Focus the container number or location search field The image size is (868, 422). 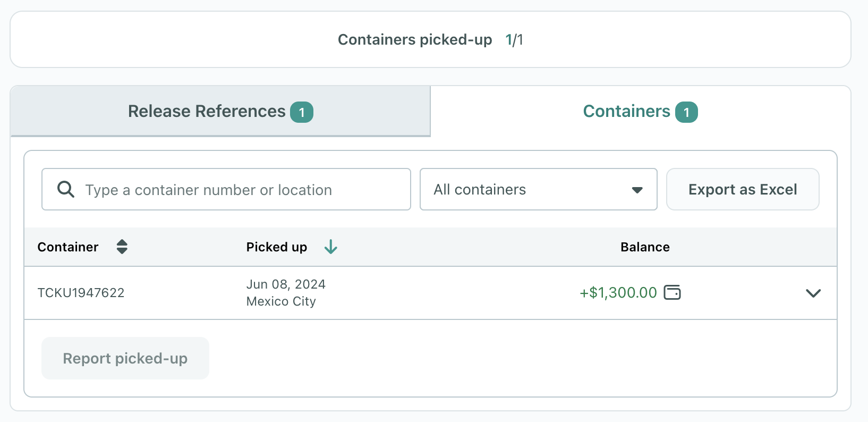coord(226,189)
